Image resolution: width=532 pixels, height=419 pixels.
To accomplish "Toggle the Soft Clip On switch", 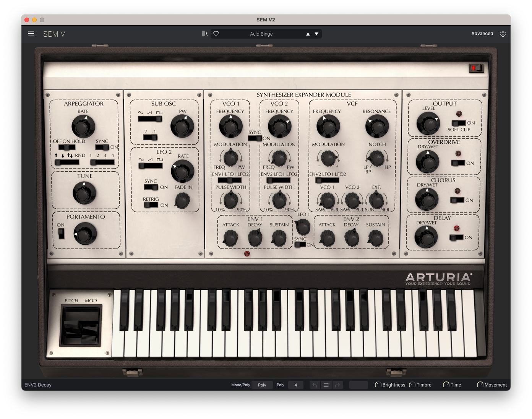I will click(x=459, y=123).
